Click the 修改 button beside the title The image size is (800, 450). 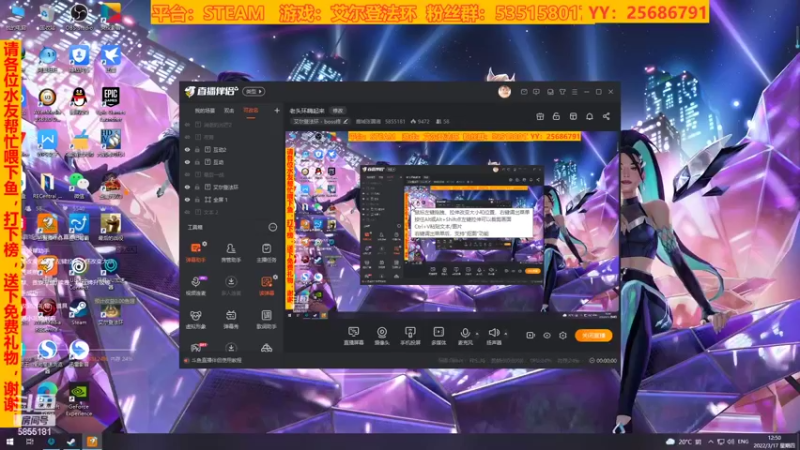338,110
